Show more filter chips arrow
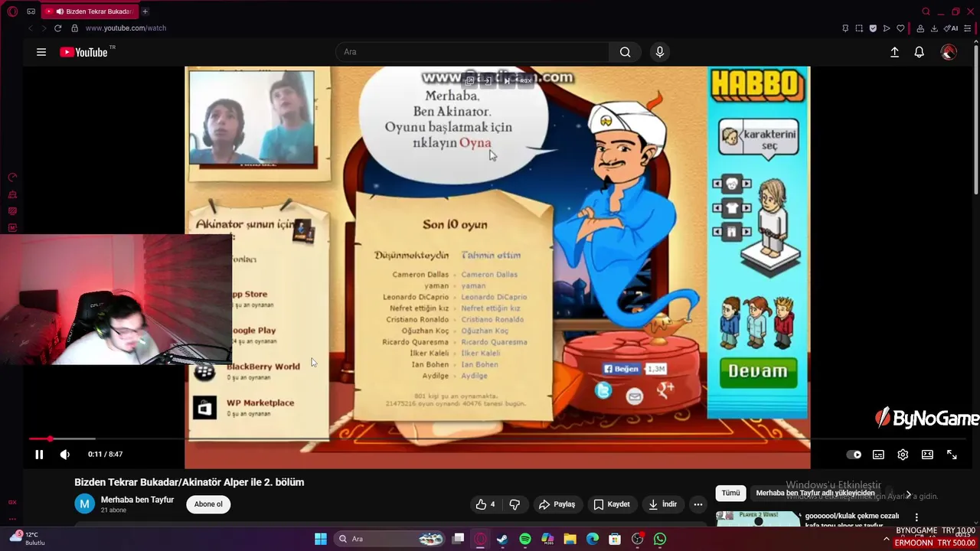 [909, 494]
